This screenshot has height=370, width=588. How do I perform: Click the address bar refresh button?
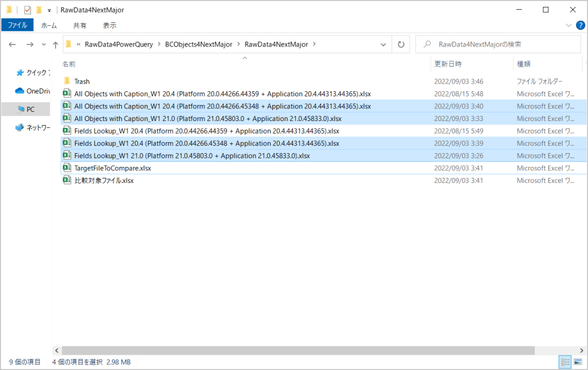[400, 44]
